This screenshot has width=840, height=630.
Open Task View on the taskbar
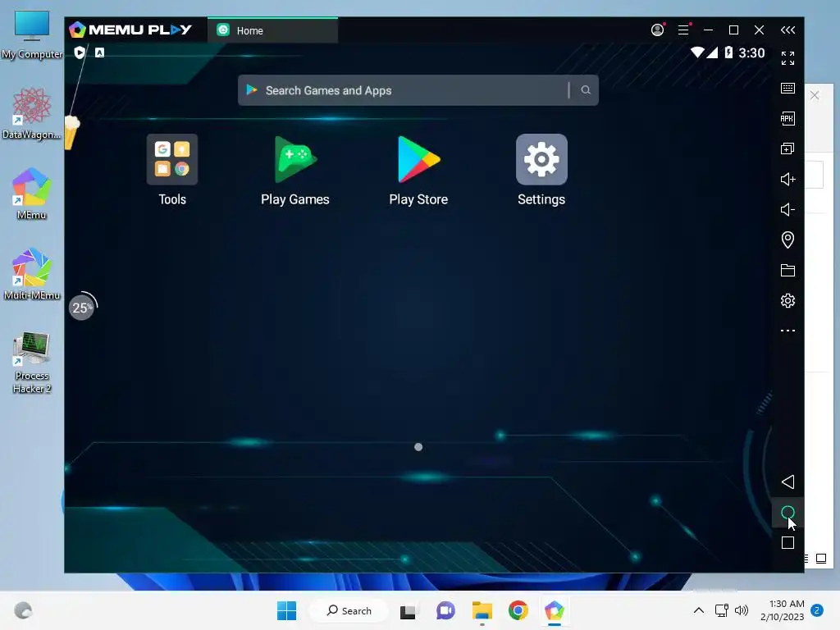pos(409,611)
